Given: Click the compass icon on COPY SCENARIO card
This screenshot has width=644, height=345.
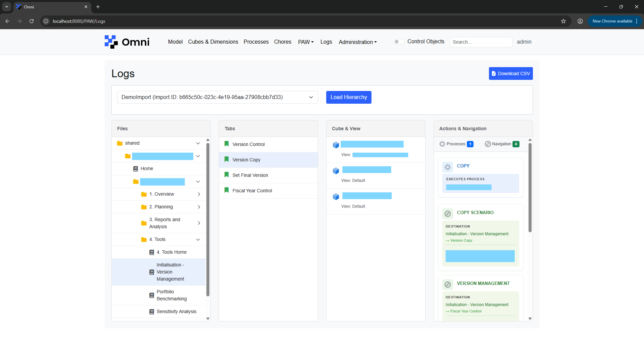Looking at the screenshot, I should point(448,213).
